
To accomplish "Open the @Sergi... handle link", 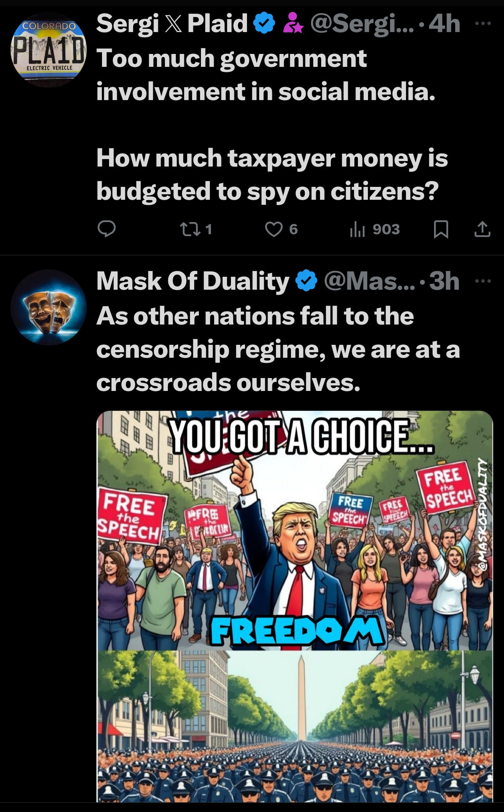I will click(362, 23).
